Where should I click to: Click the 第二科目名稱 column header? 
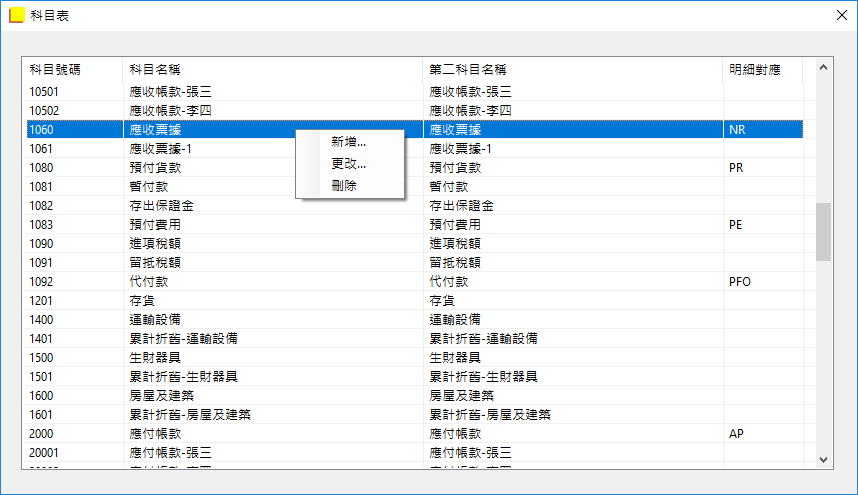pyautogui.click(x=468, y=70)
